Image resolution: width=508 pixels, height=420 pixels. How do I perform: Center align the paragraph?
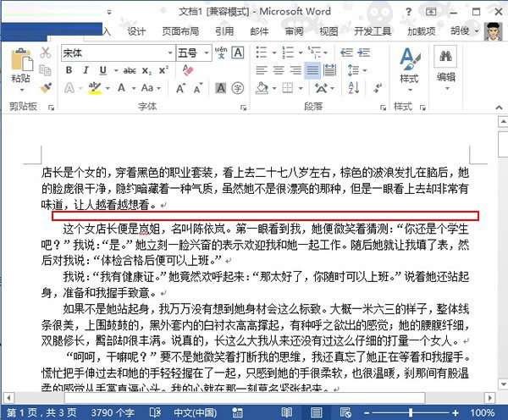pyautogui.click(x=279, y=70)
